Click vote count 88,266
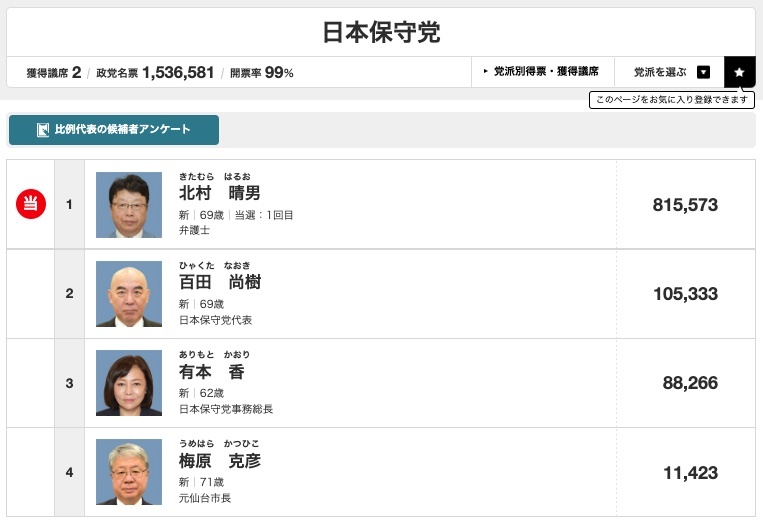 [690, 383]
